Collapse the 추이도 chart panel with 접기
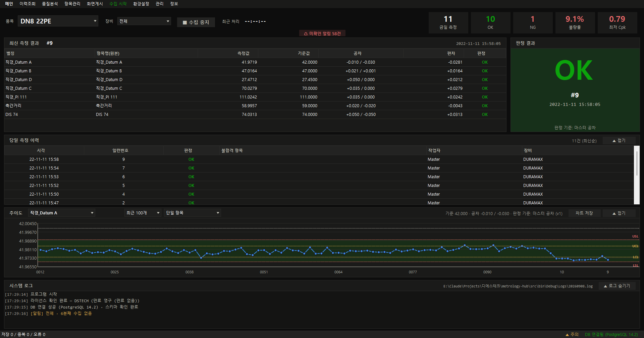 tap(619, 213)
